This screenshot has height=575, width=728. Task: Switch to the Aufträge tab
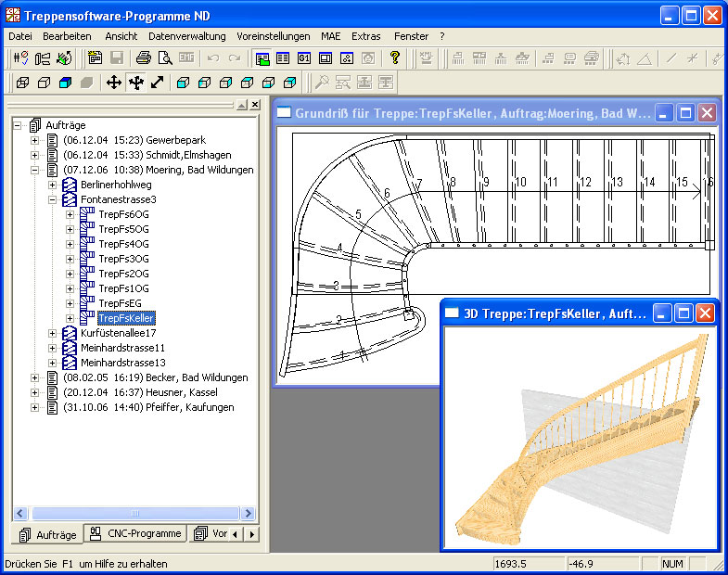click(47, 534)
